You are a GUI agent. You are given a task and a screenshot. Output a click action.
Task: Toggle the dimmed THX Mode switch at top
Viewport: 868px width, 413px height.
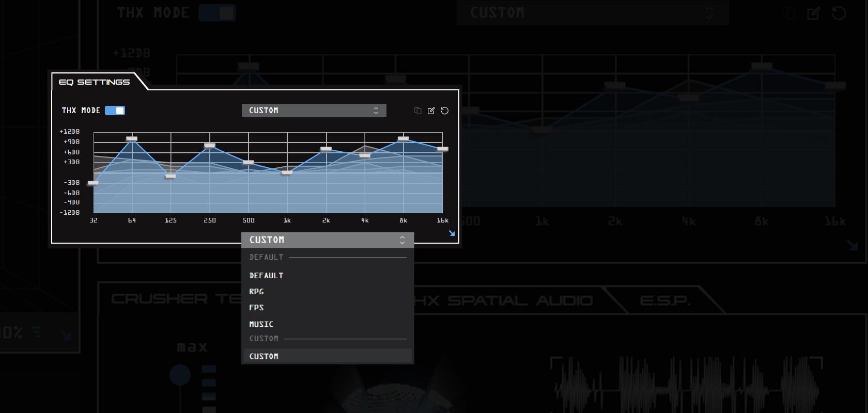pos(218,13)
